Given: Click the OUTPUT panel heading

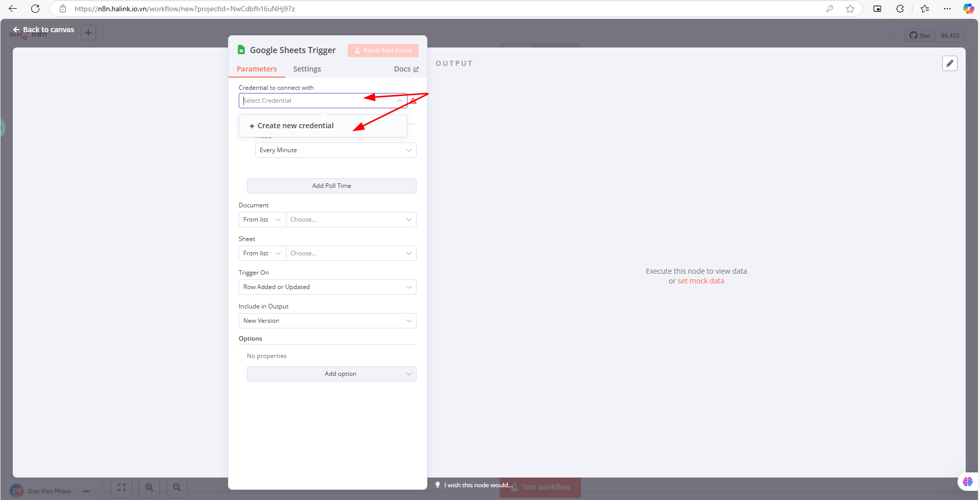Looking at the screenshot, I should pyautogui.click(x=454, y=63).
